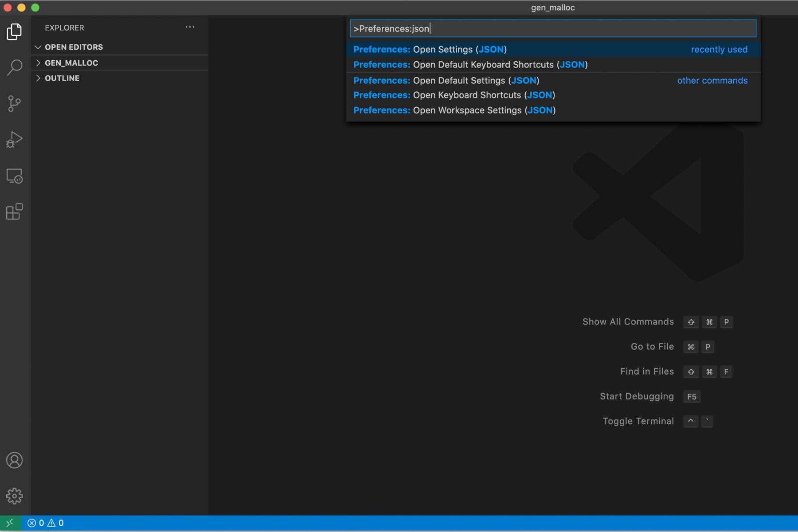The height and width of the screenshot is (532, 798).
Task: Open the Extensions view
Action: tap(14, 212)
